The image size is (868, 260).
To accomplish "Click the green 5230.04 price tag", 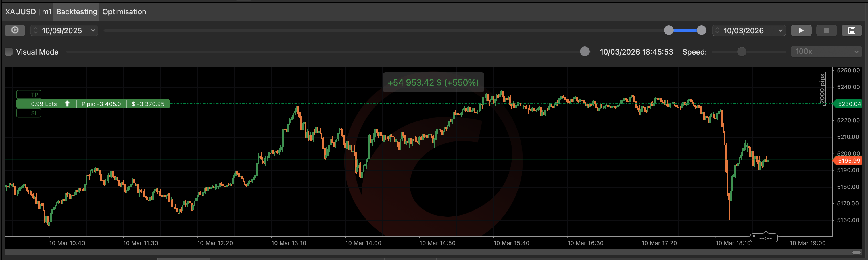I will click(x=848, y=104).
